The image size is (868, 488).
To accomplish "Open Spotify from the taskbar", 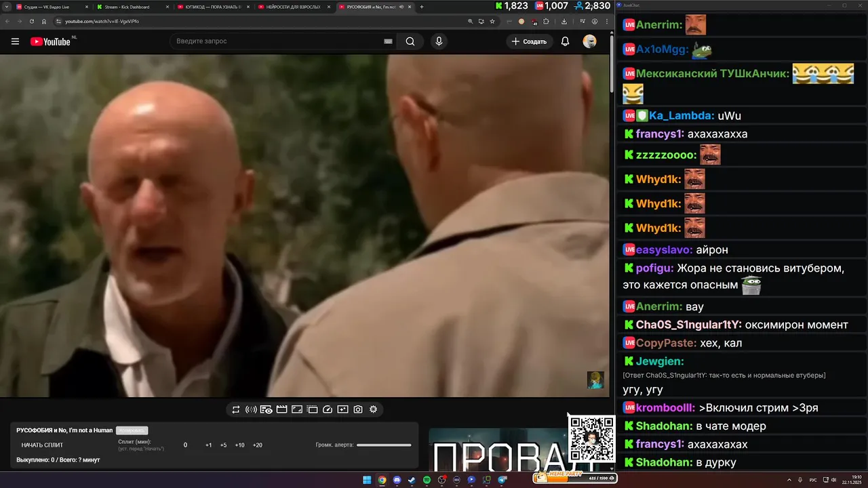I will pos(427,480).
